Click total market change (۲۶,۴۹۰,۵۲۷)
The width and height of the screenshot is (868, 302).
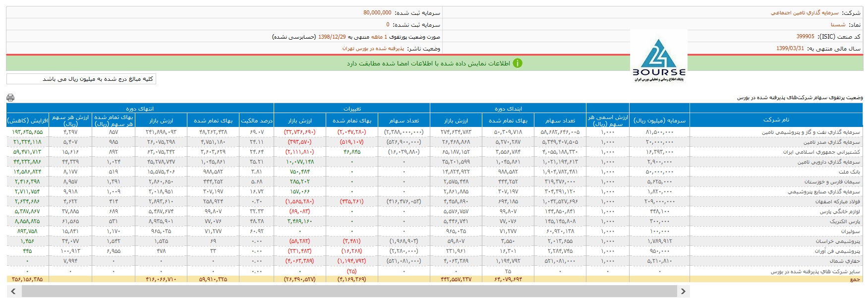pyautogui.click(x=300, y=279)
